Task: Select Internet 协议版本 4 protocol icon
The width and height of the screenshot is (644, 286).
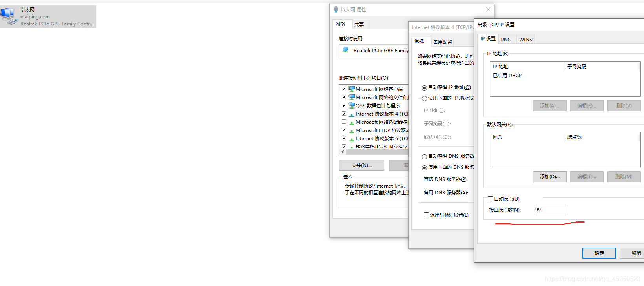Action: pos(352,114)
